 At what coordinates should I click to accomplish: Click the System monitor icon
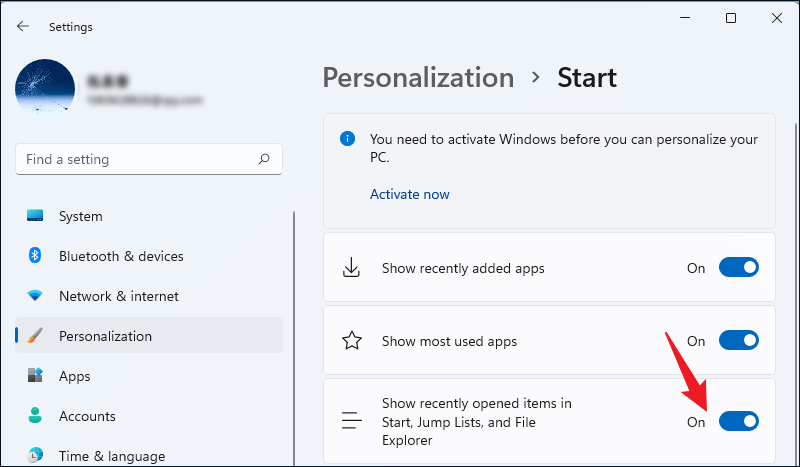[35, 215]
